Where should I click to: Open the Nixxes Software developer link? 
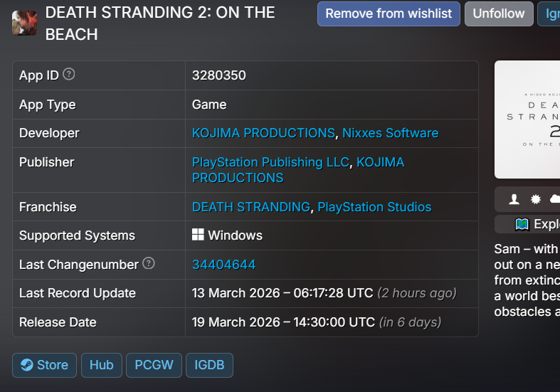390,133
